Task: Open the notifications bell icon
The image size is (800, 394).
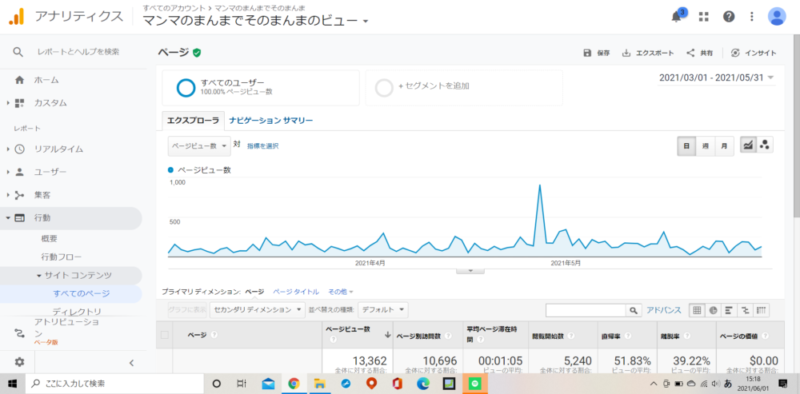Action: (x=677, y=17)
